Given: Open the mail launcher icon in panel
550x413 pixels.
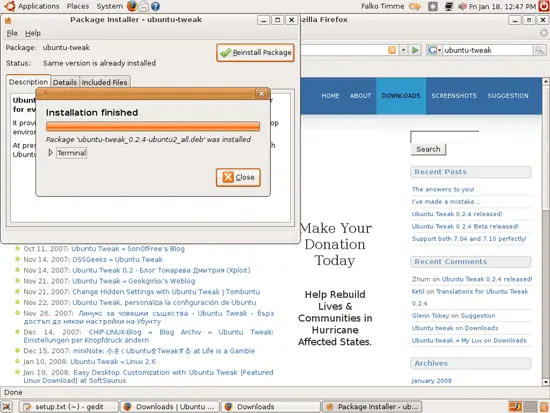Looking at the screenshot, I should 143,6.
